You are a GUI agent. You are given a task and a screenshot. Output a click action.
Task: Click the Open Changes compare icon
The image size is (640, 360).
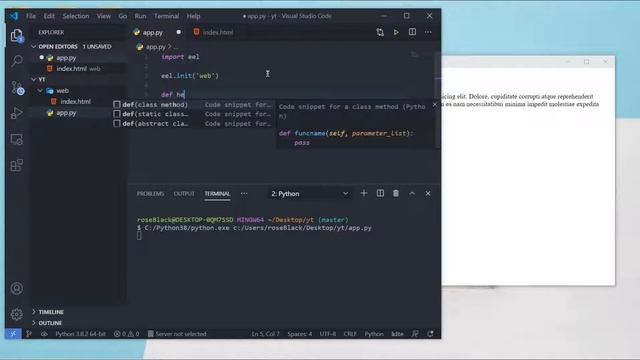click(380, 32)
